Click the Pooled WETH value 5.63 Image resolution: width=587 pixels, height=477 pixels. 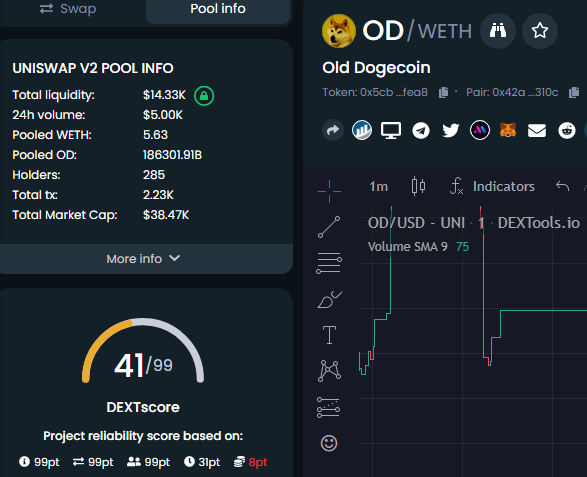(x=155, y=135)
